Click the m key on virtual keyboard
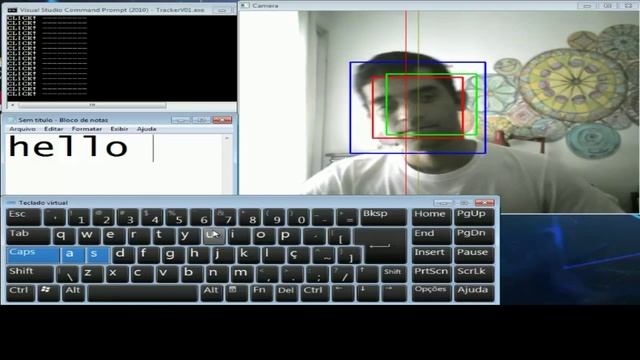 242,274
